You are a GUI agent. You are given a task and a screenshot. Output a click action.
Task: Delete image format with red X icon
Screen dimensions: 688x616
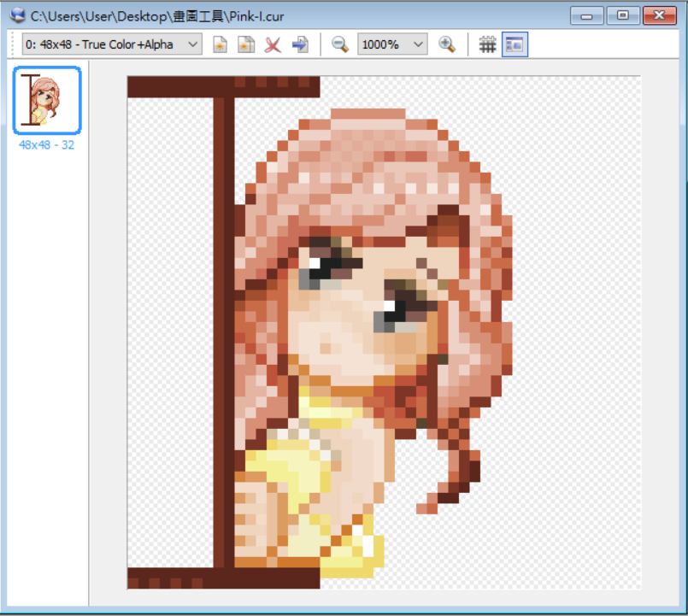click(273, 44)
